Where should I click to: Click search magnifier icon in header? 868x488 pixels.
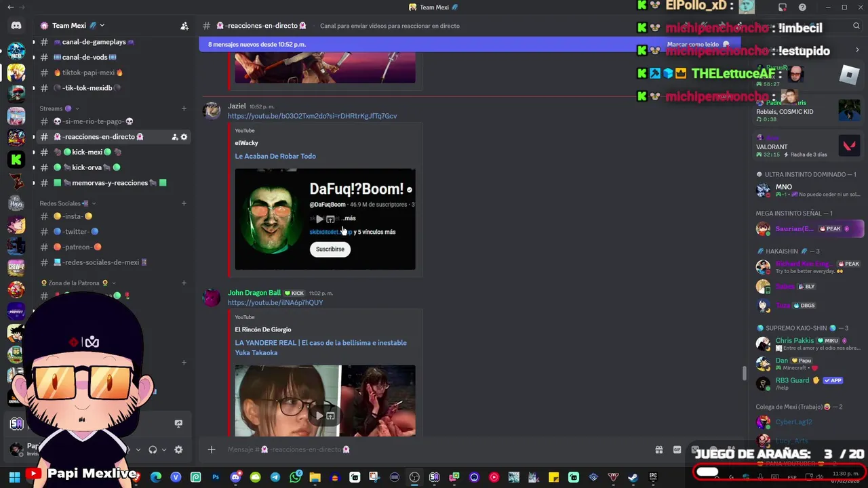coord(857,26)
